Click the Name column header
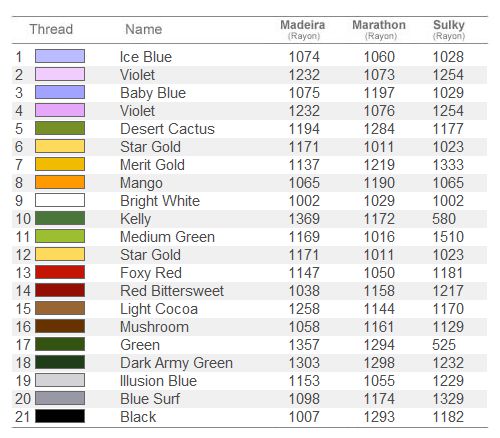 [x=144, y=29]
